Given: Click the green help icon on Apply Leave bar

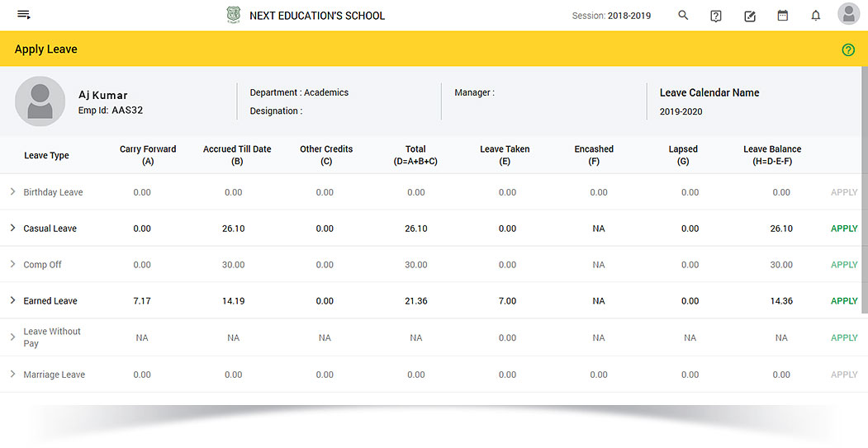Looking at the screenshot, I should pyautogui.click(x=848, y=50).
